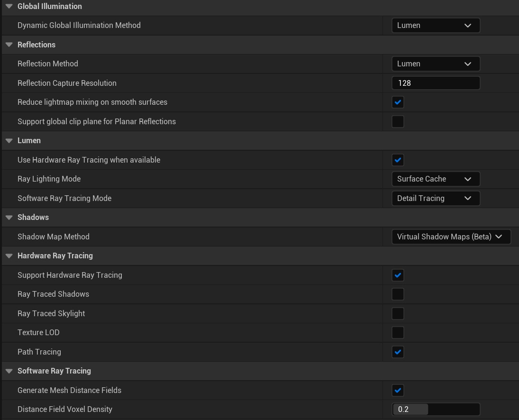Select the Reflection Method label
Viewport: 519px width, 420px height.
pyautogui.click(x=48, y=64)
